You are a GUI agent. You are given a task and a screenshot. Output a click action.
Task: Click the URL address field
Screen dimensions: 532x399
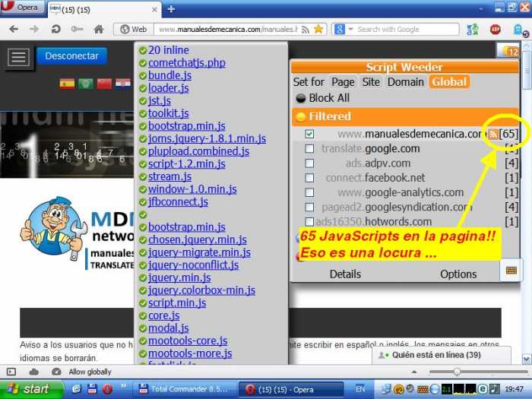[228, 30]
